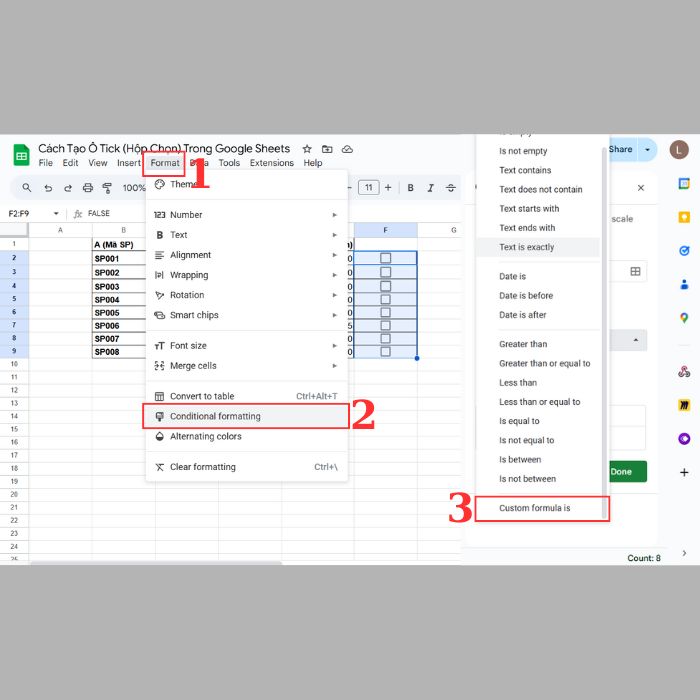Select column F header
This screenshot has height=700, width=700.
(385, 230)
